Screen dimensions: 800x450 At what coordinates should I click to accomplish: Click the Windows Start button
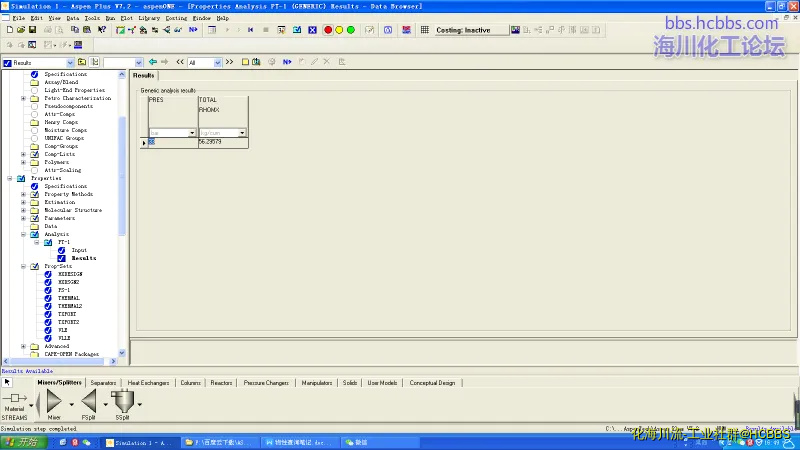[20, 441]
